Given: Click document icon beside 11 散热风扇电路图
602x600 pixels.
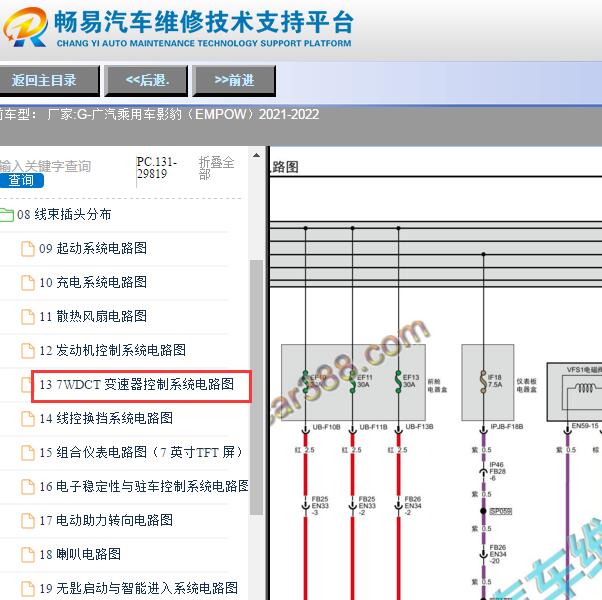Looking at the screenshot, I should pyautogui.click(x=28, y=317).
